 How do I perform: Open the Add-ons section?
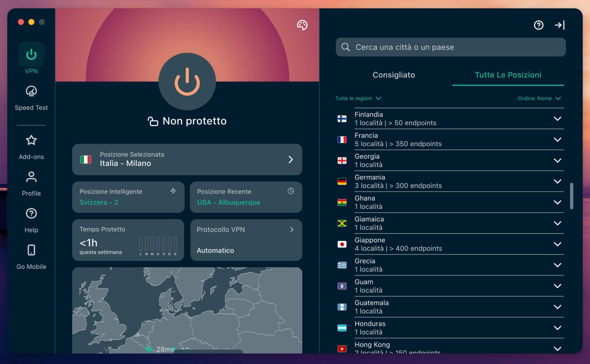click(31, 147)
